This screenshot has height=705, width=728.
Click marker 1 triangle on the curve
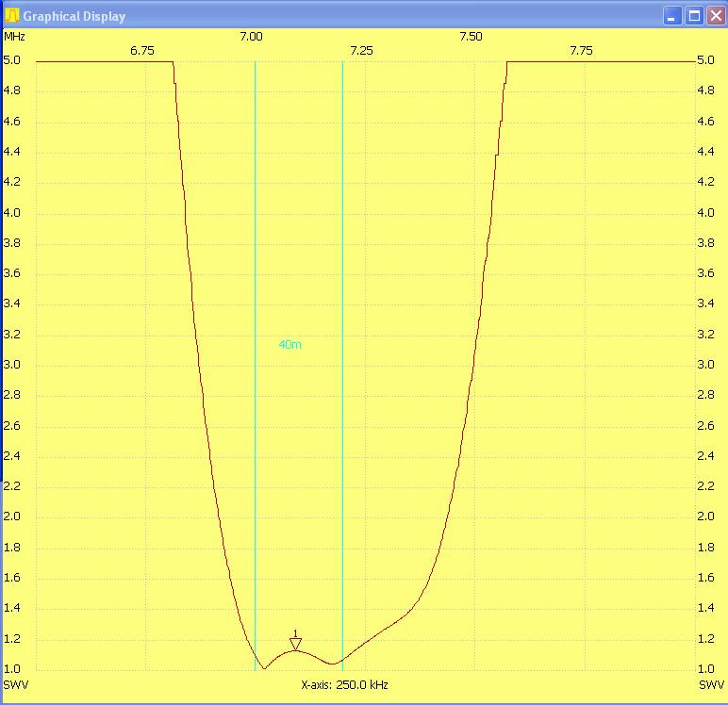[296, 644]
